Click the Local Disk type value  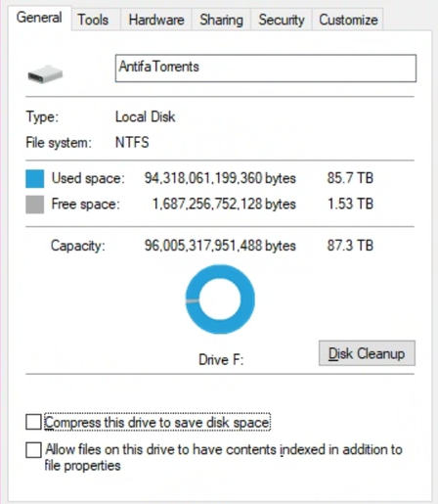tap(146, 116)
